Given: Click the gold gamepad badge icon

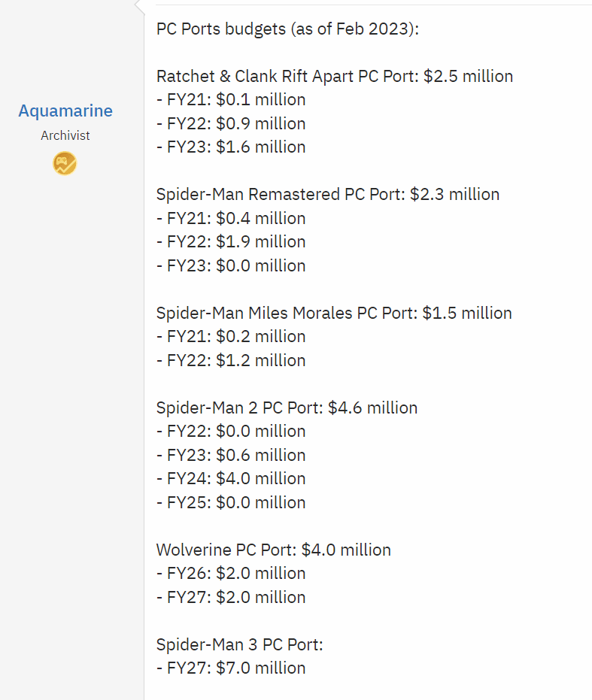Looking at the screenshot, I should [x=65, y=163].
